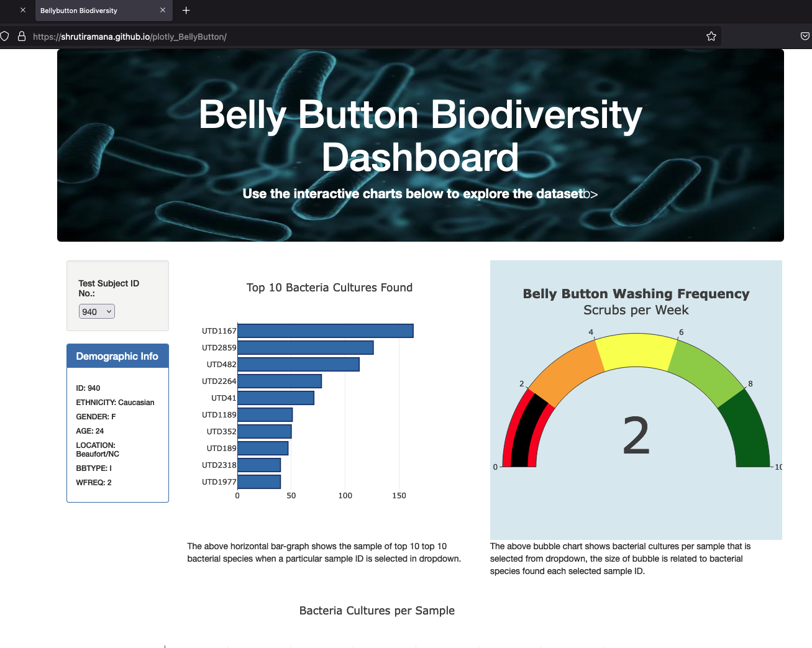Click the save icon at the right of the address bar
812x648 pixels.
(x=805, y=36)
